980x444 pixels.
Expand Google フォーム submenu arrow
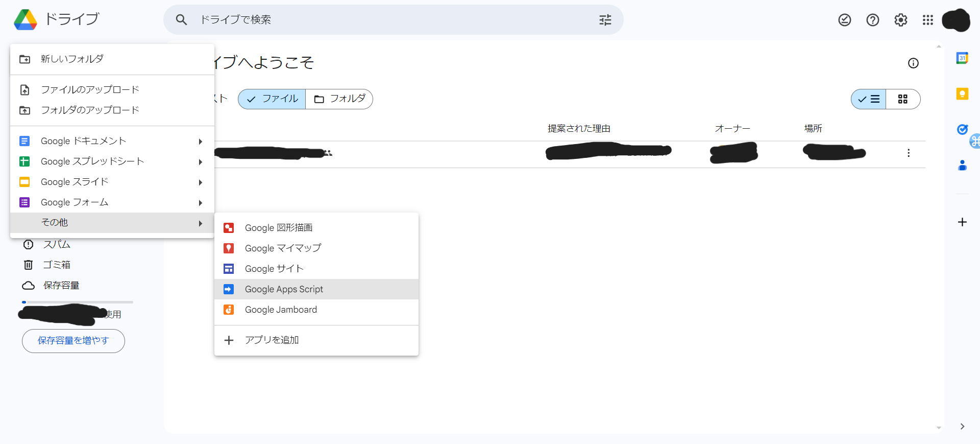pyautogui.click(x=201, y=203)
